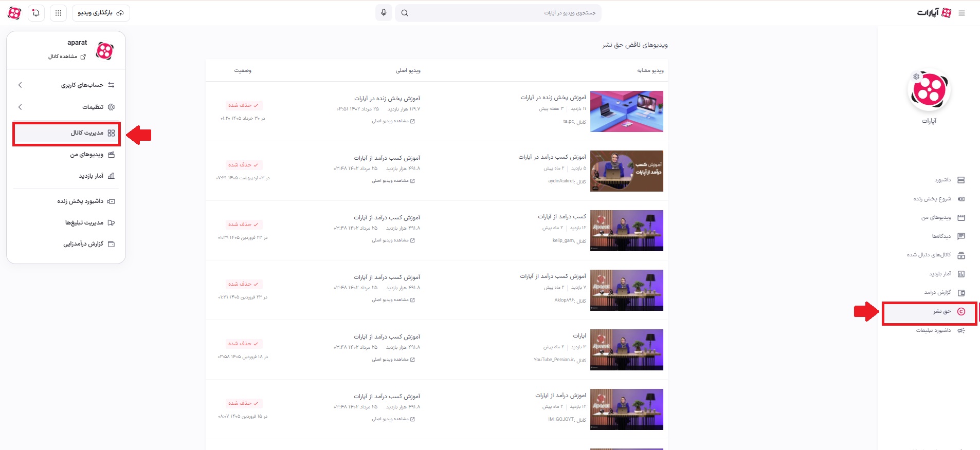Click the grid icon beside مدیریت کانال

click(111, 133)
